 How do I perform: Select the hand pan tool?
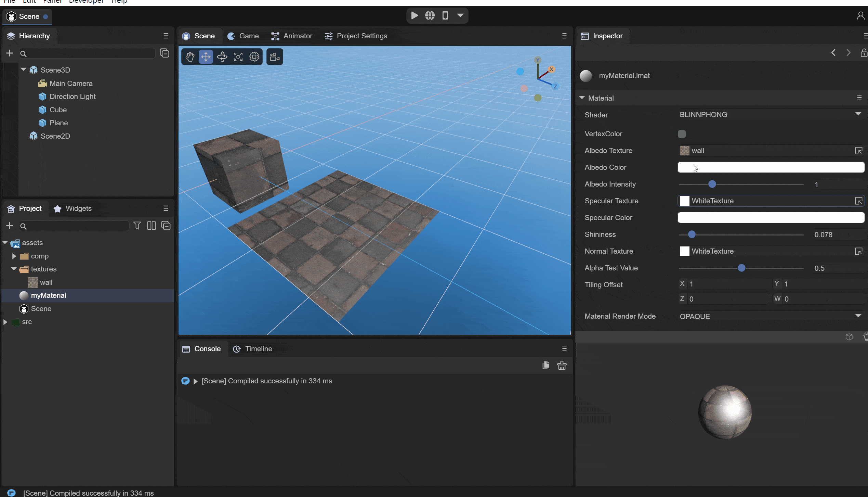tap(190, 57)
